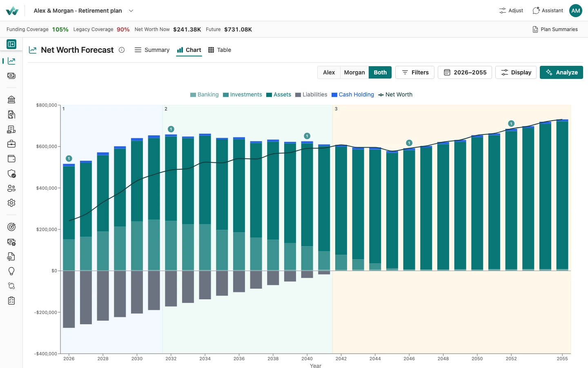
Task: Open the bank building sidebar icon
Action: click(11, 99)
